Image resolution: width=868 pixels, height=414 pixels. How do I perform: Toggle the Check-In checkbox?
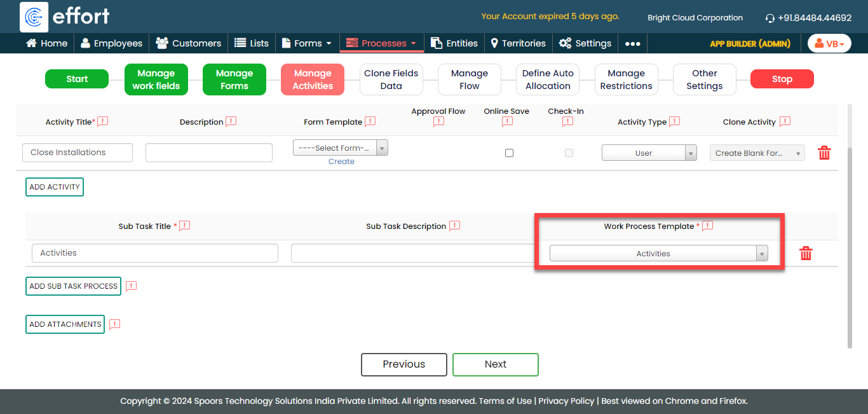569,153
